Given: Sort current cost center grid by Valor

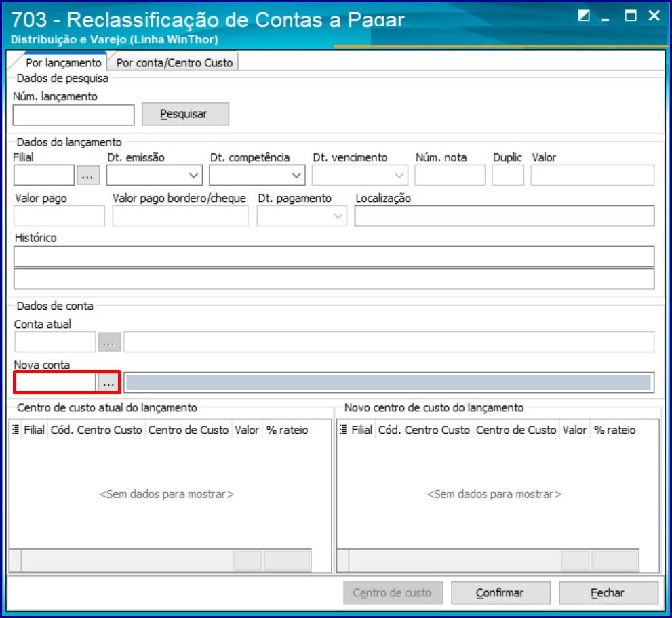Looking at the screenshot, I should point(247,430).
